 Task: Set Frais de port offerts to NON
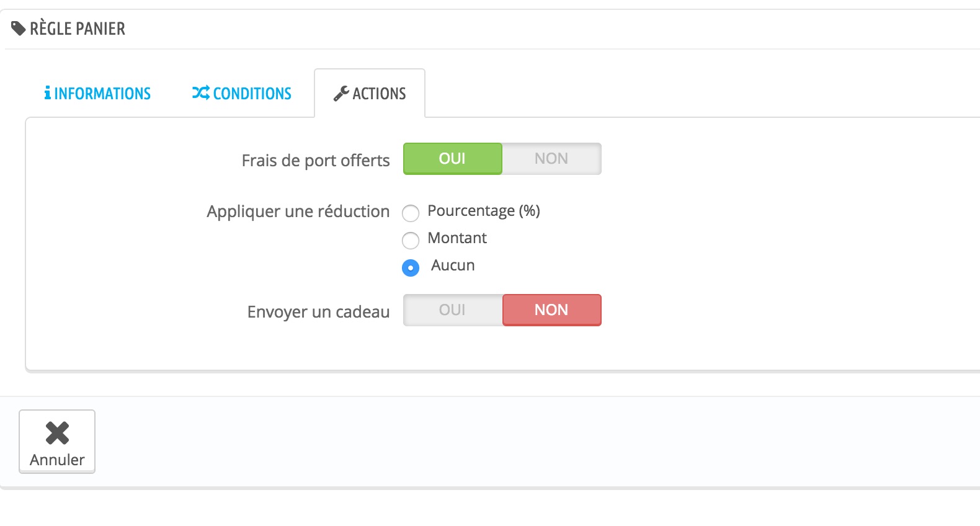point(551,159)
